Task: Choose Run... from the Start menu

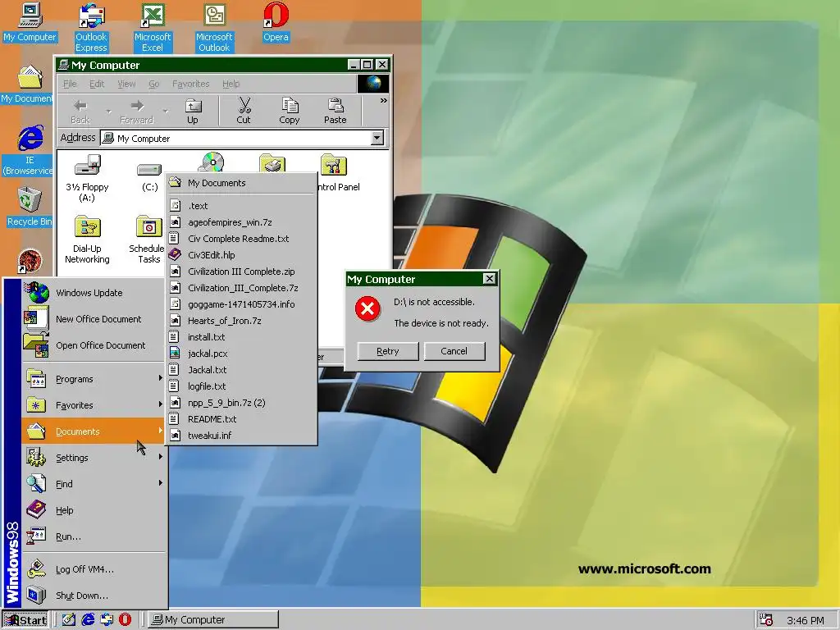Action: click(94, 536)
